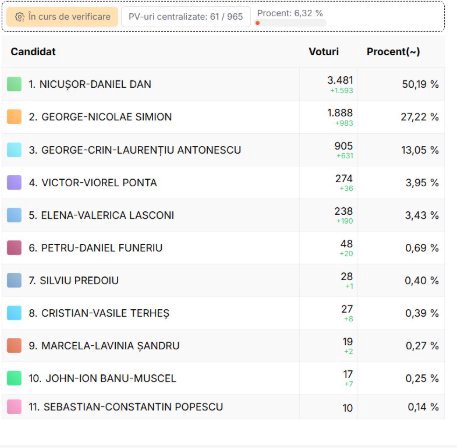Click George-Nicolae Simion's orange color swatch

point(14,117)
